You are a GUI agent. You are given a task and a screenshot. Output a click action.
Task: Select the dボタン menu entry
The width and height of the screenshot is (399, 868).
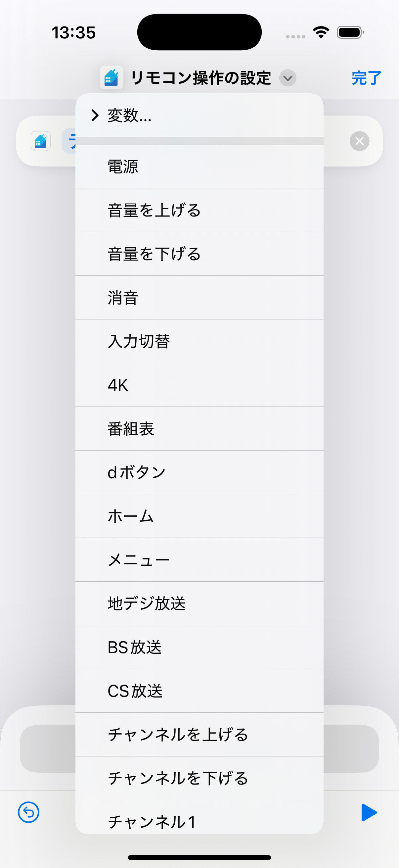coord(199,472)
